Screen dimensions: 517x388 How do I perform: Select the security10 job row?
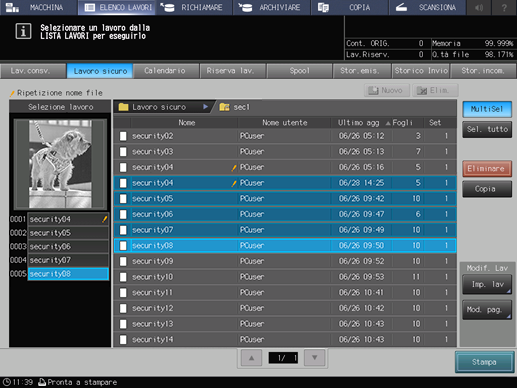[x=285, y=277]
